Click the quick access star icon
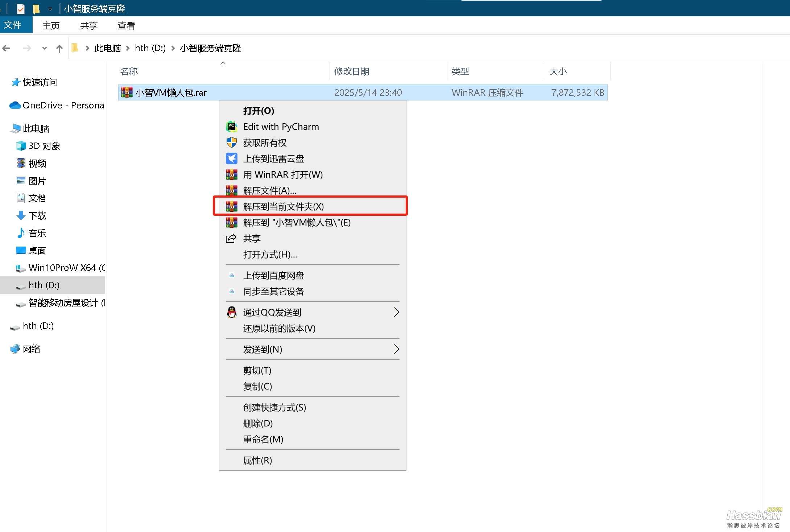790x532 pixels. [x=16, y=82]
